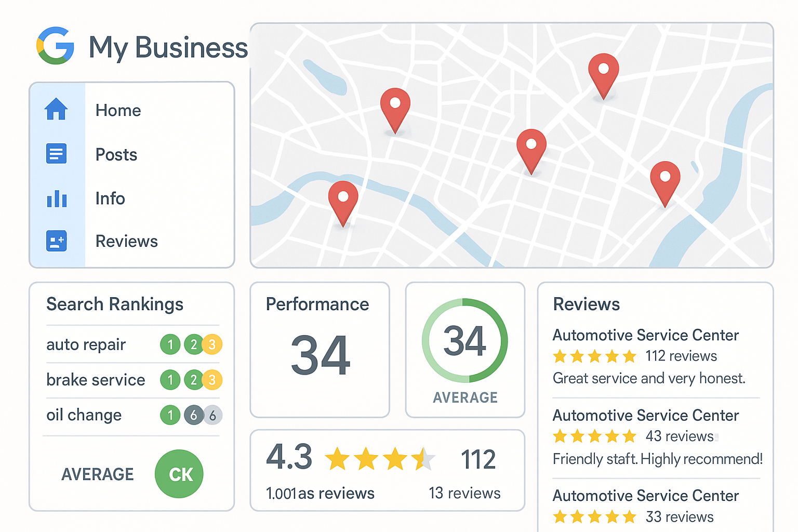Click the 112 reviews link
Viewport: 798px width, 532px height.
pos(681,356)
